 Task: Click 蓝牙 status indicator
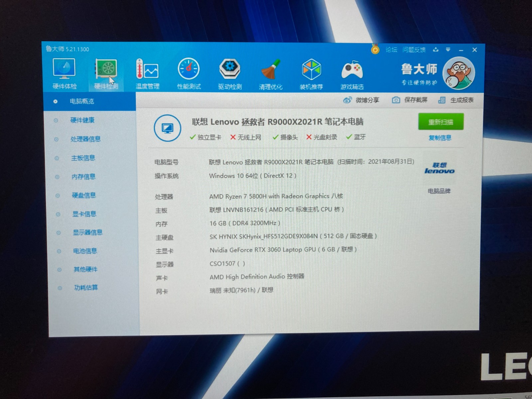tap(356, 137)
